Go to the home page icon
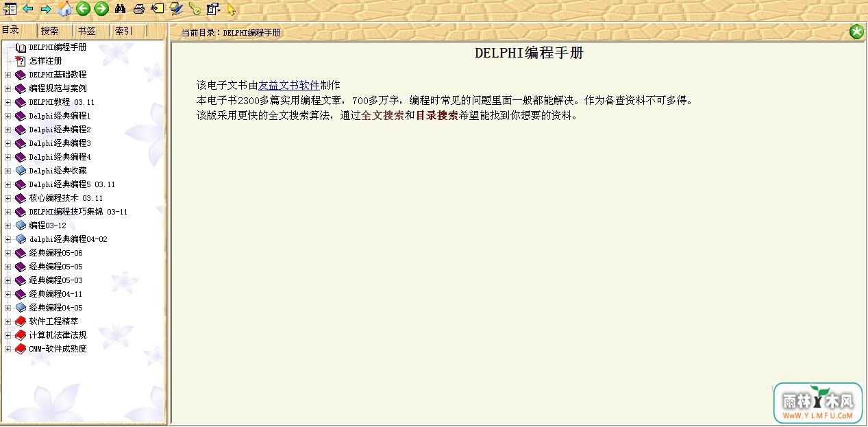868x427 pixels. [64, 8]
